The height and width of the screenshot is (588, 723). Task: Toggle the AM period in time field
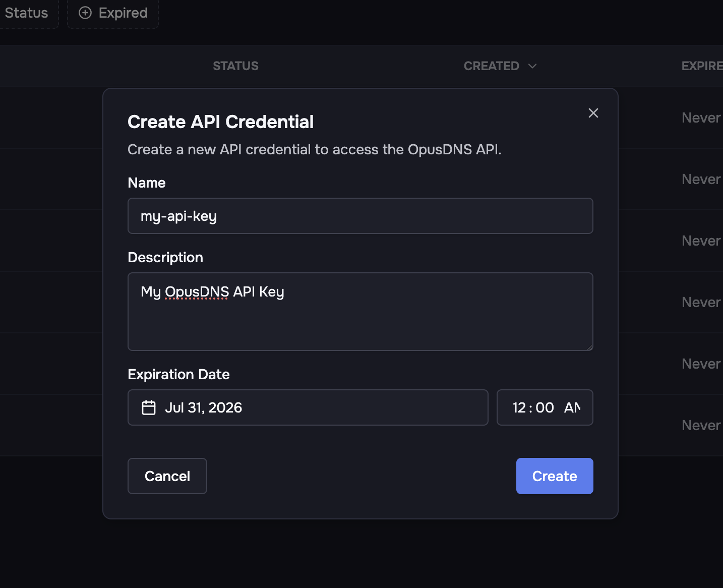[x=572, y=407]
